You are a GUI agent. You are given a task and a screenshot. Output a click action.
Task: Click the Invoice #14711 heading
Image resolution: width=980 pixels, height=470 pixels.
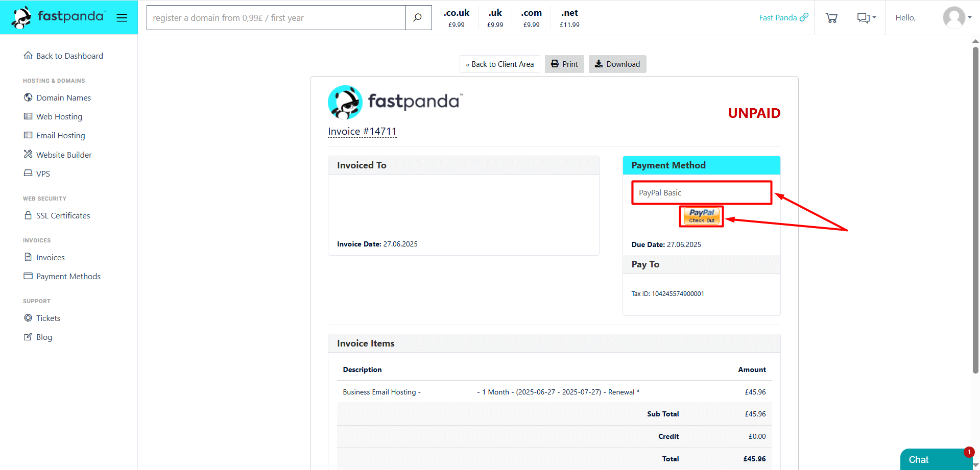click(362, 132)
